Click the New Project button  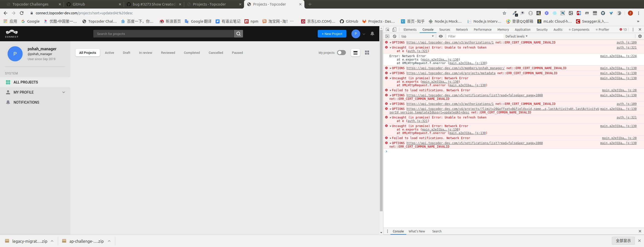[x=332, y=34]
